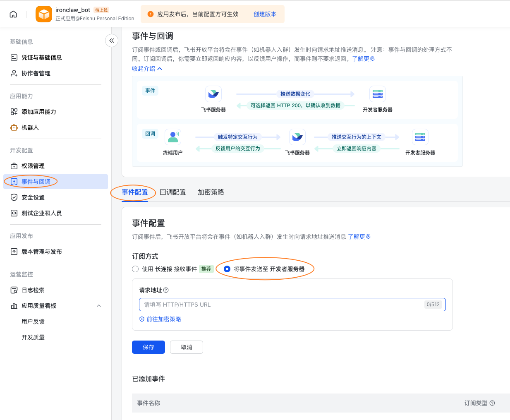Image resolution: width=510 pixels, height=420 pixels.
Task: Collapse the sidebar with double-chevron button
Action: tap(112, 41)
